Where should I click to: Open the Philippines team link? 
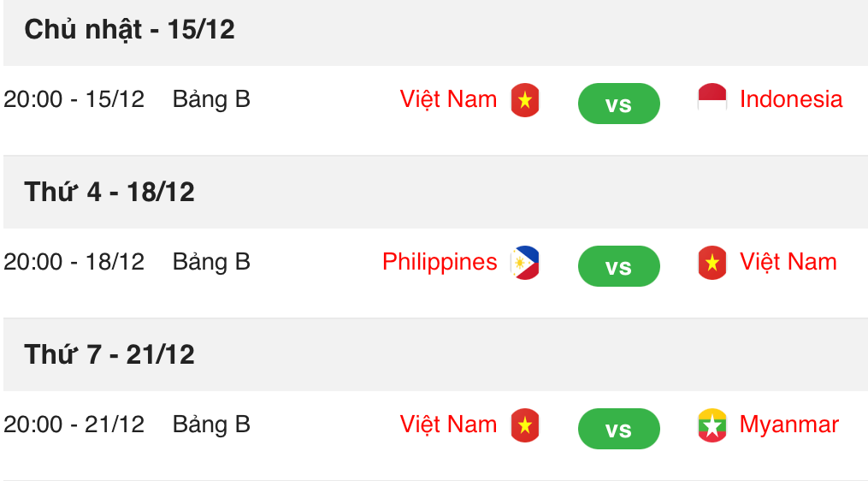[x=440, y=262]
